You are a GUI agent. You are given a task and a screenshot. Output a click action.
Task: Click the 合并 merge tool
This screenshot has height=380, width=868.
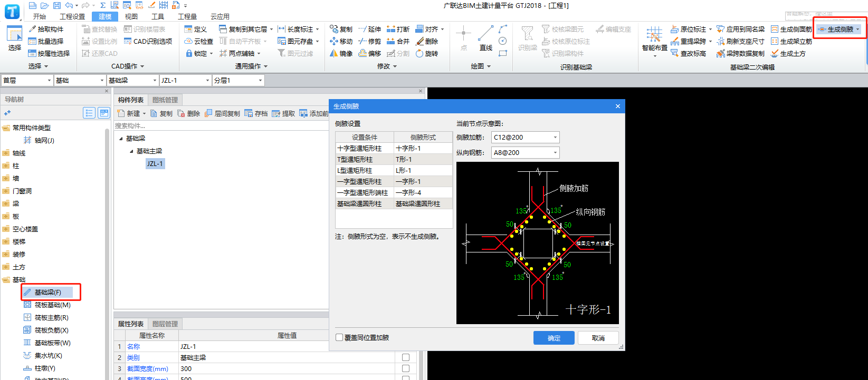tap(398, 41)
